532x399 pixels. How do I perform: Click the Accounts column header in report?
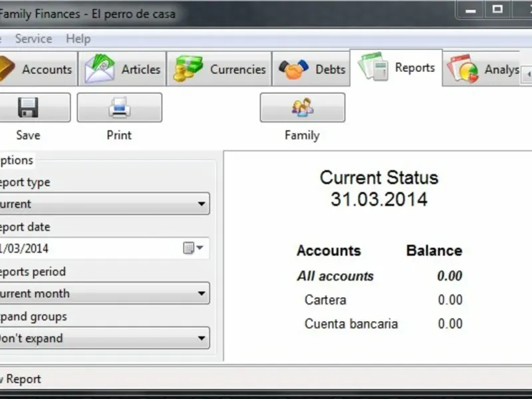pyautogui.click(x=329, y=251)
